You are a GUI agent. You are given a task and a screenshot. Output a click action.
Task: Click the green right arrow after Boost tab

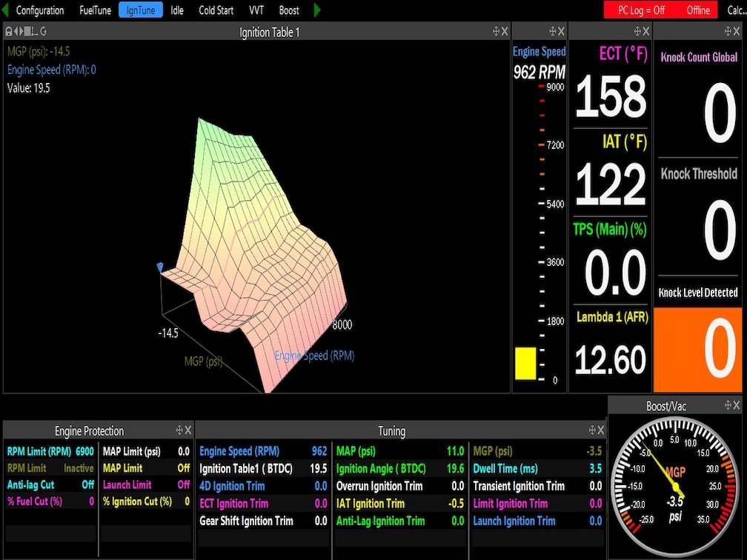tap(316, 10)
